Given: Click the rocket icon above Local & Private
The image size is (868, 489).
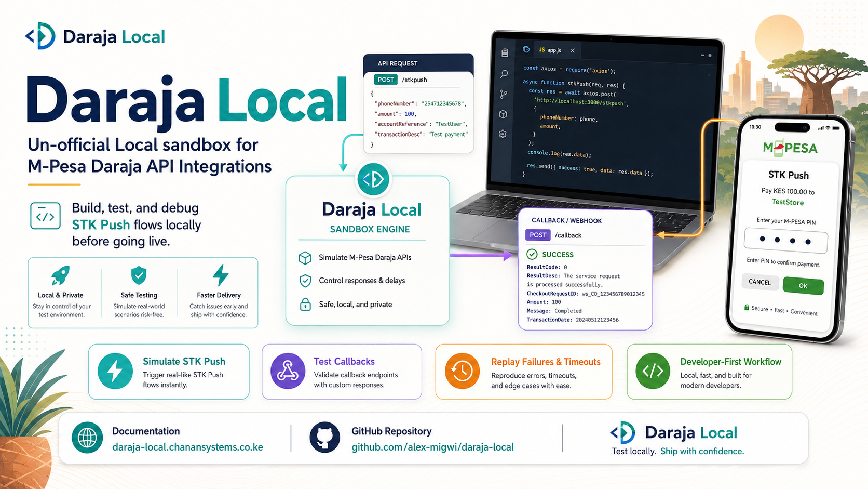Looking at the screenshot, I should coord(61,275).
